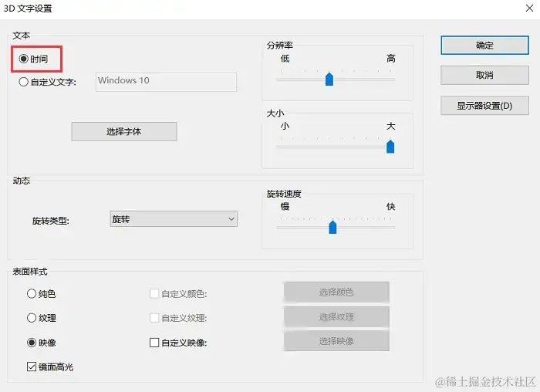Click the 大 label of 大小 slider

(391, 126)
